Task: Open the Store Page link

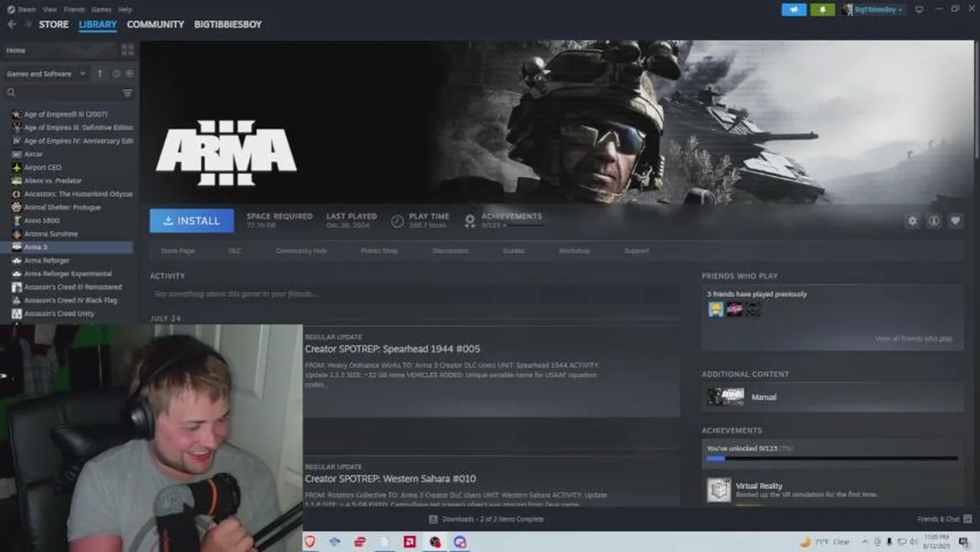Action: (x=178, y=251)
